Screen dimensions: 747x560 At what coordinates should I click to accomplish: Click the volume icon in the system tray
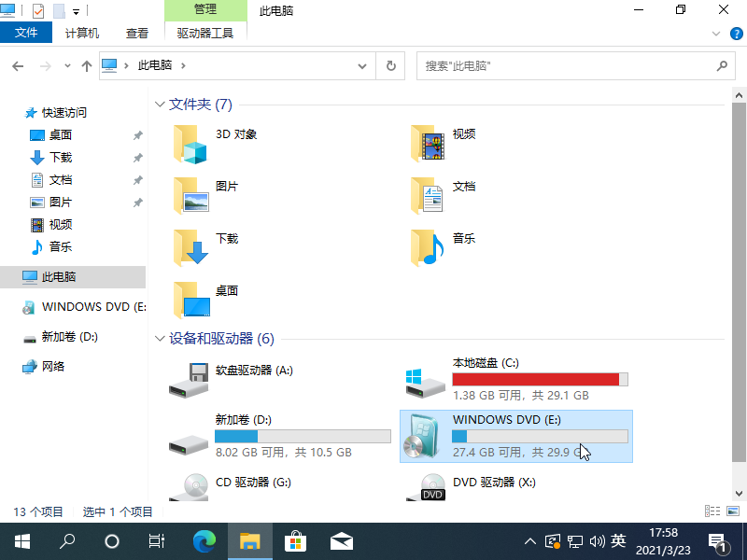tap(598, 541)
